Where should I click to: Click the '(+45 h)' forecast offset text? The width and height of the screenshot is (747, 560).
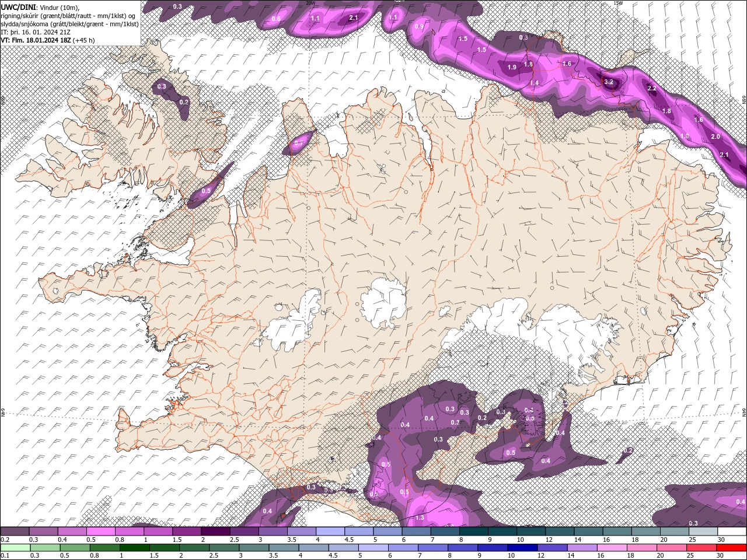[x=83, y=40]
